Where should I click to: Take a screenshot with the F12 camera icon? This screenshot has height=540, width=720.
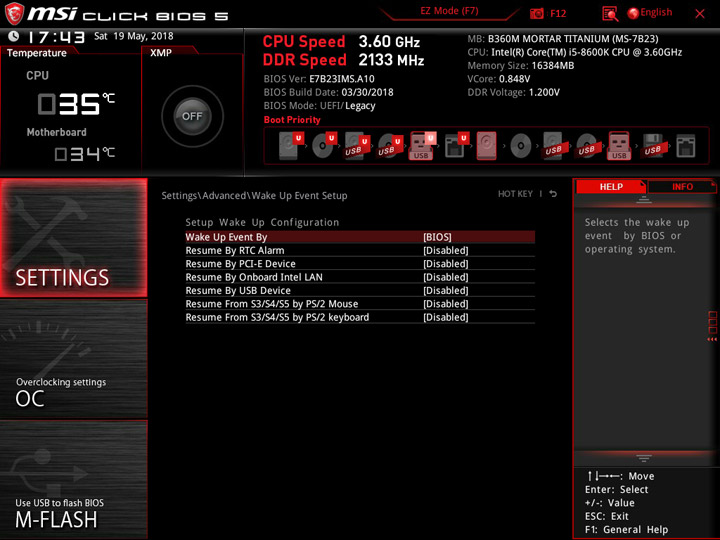(536, 13)
